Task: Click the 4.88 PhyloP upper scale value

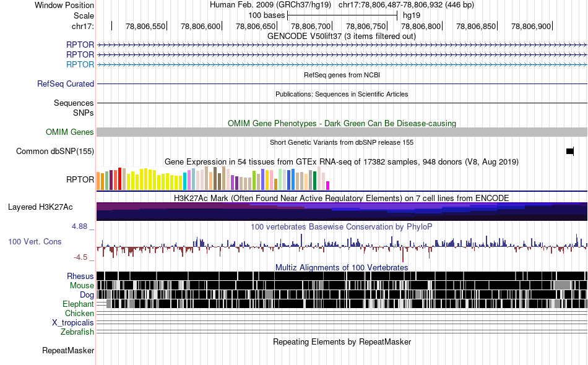Action: (x=79, y=226)
